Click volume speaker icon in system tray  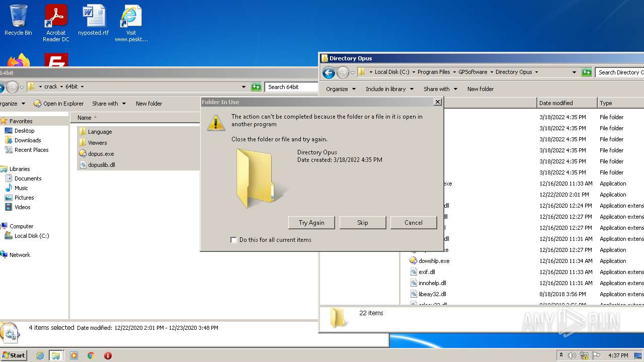[x=572, y=355]
